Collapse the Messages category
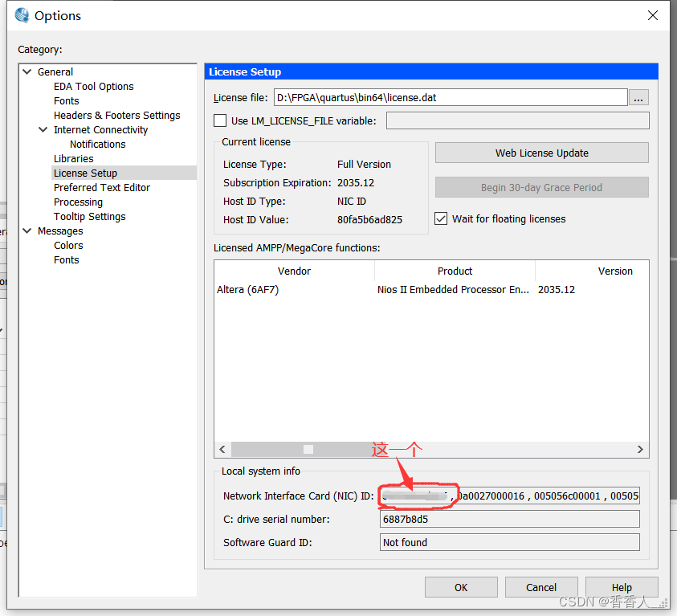 coord(27,231)
